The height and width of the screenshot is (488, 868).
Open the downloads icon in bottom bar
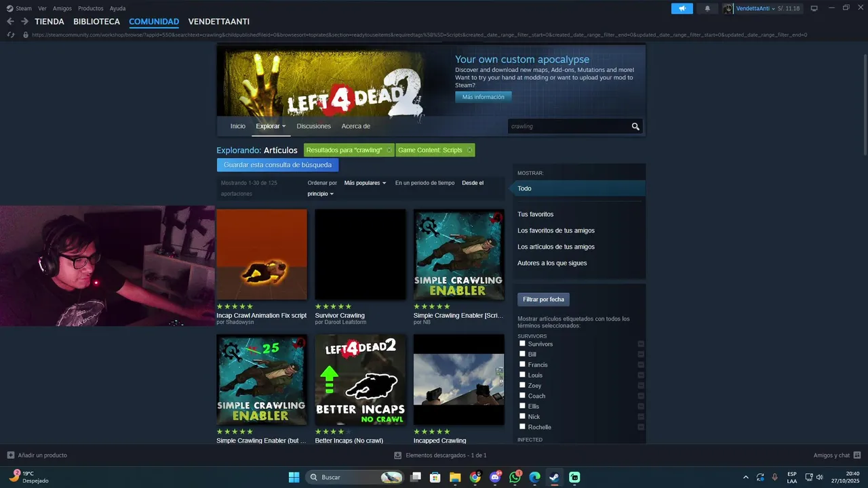click(398, 455)
